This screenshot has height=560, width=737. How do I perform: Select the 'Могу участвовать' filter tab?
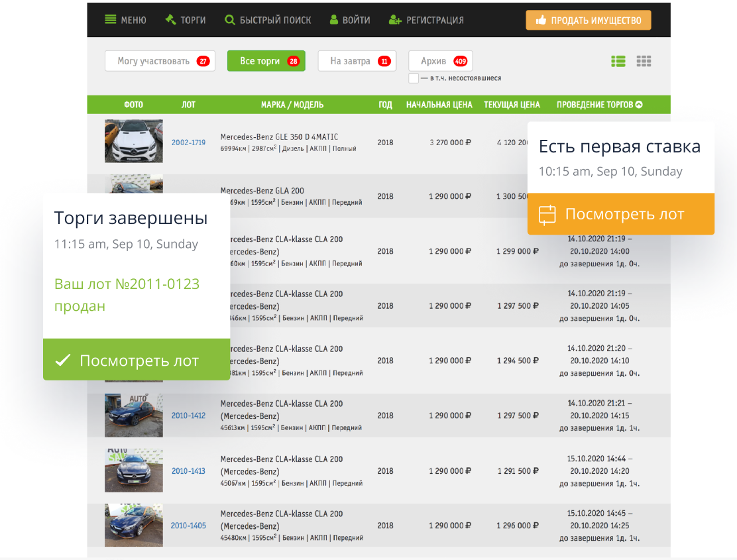pos(160,61)
